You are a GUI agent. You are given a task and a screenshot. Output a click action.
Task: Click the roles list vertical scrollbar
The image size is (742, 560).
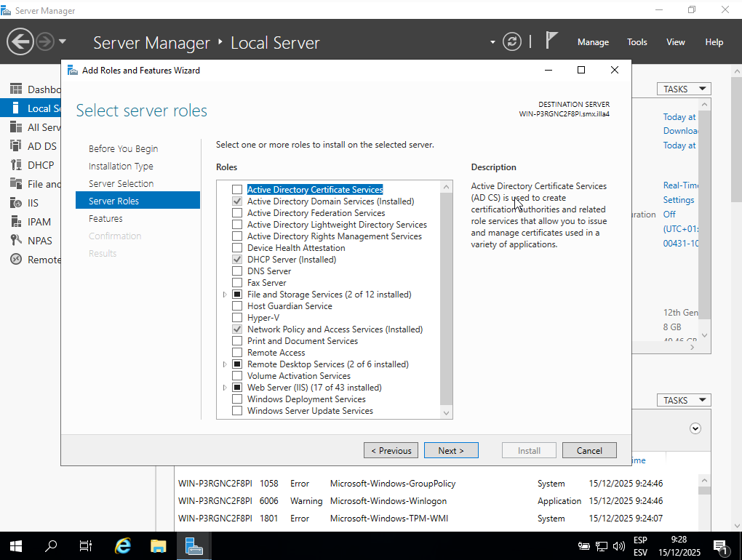(x=447, y=298)
